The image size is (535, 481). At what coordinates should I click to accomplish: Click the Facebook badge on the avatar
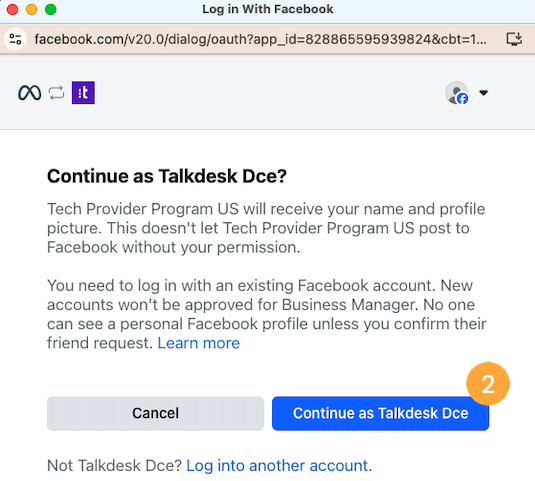coord(463,99)
